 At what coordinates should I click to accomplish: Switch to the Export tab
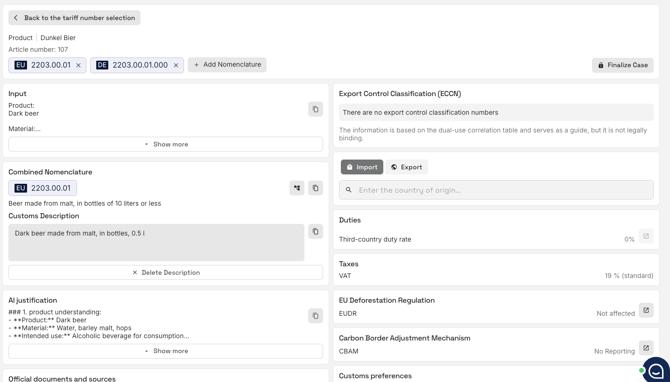point(406,167)
